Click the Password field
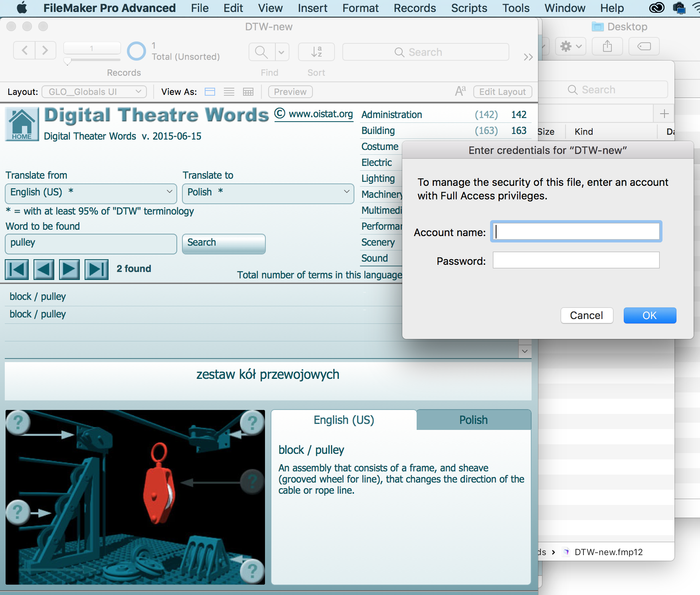The height and width of the screenshot is (595, 700). [x=576, y=260]
